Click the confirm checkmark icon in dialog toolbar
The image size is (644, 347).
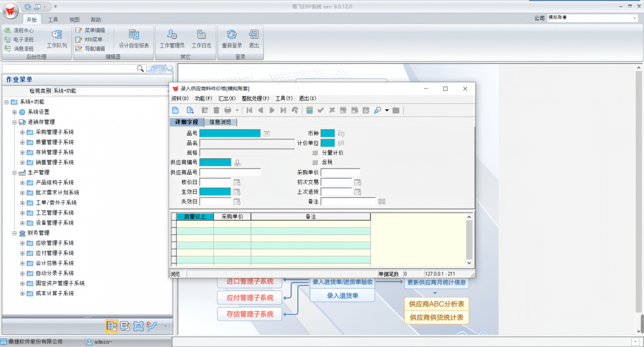pyautogui.click(x=321, y=110)
